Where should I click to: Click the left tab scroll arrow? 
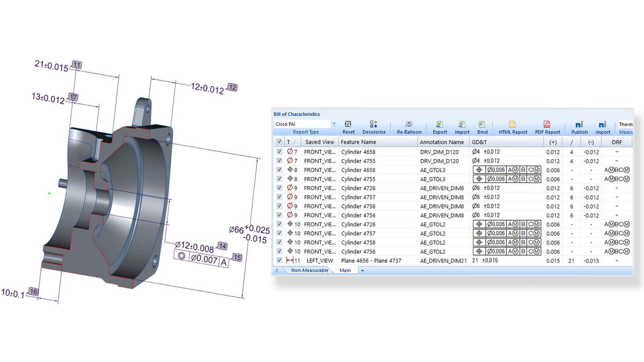(x=277, y=270)
